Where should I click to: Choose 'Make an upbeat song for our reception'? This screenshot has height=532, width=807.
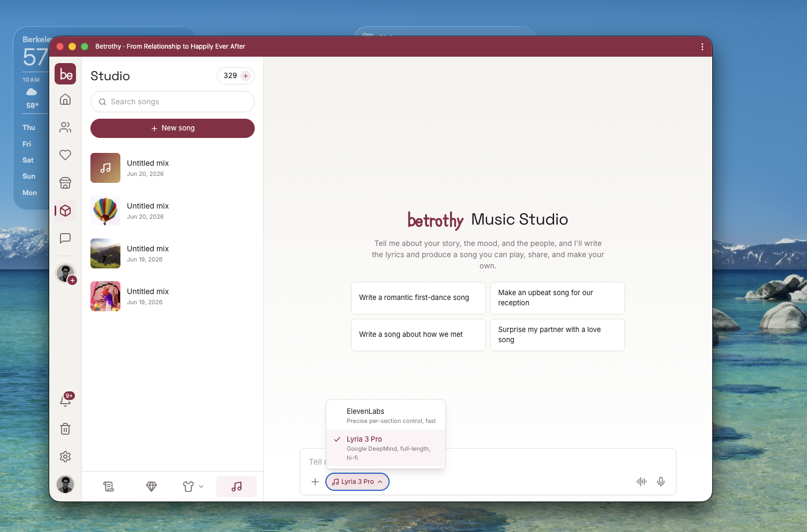pos(558,298)
